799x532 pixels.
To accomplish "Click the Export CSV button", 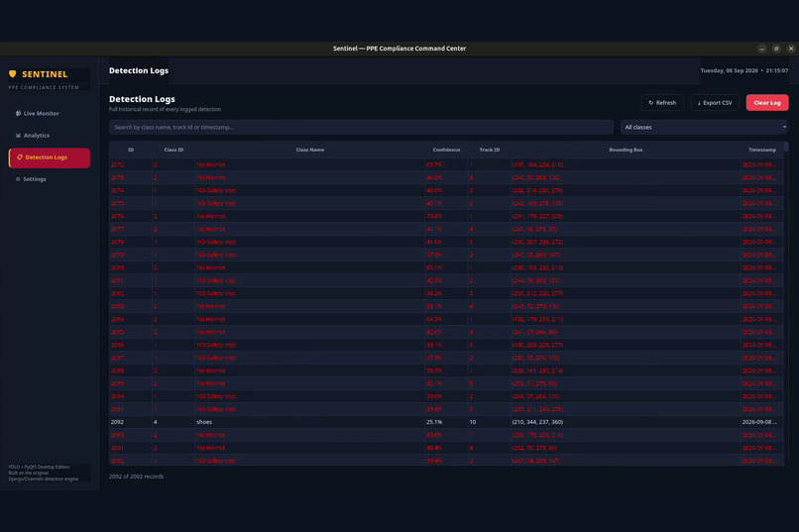I will (x=715, y=102).
